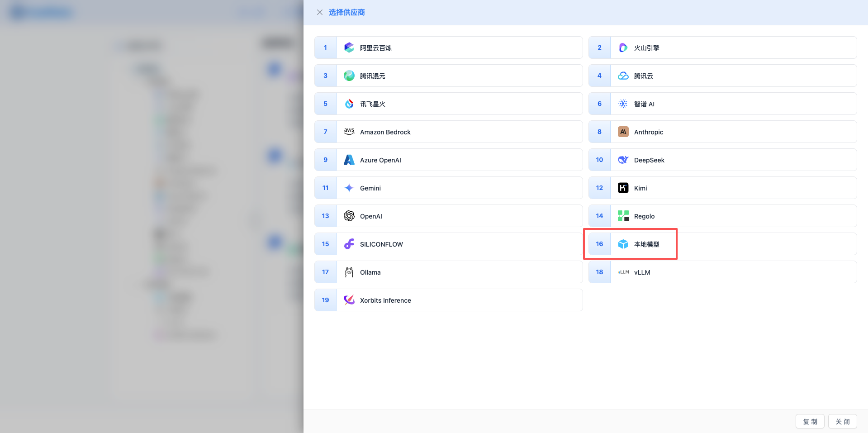Select the Volcano Engine (火山引擎) icon

point(623,48)
